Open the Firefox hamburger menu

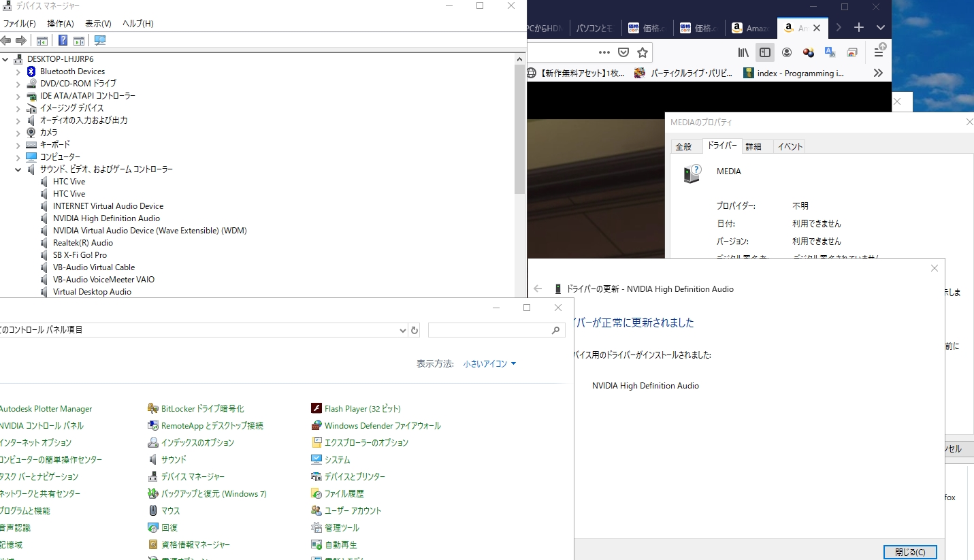click(x=879, y=52)
